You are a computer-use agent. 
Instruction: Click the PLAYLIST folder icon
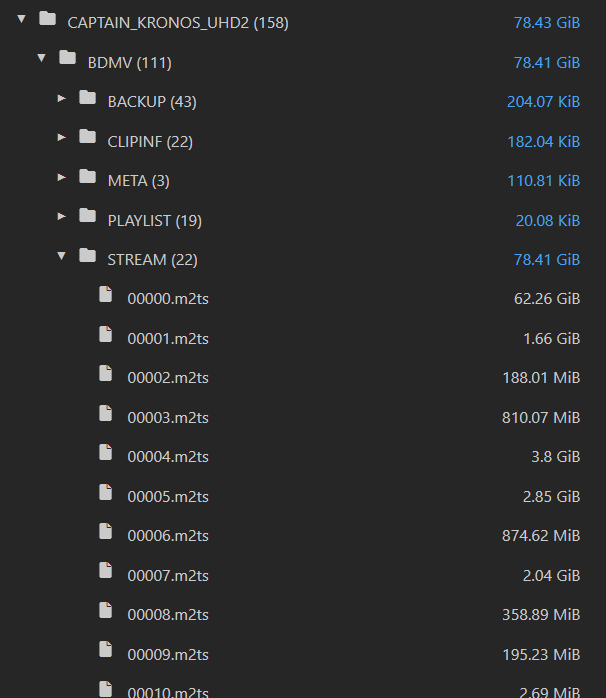[87, 217]
